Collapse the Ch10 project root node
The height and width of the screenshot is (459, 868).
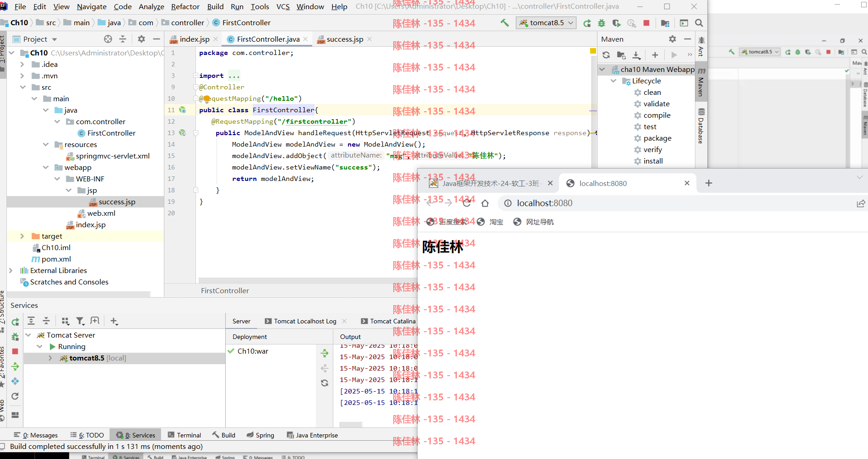click(x=11, y=53)
